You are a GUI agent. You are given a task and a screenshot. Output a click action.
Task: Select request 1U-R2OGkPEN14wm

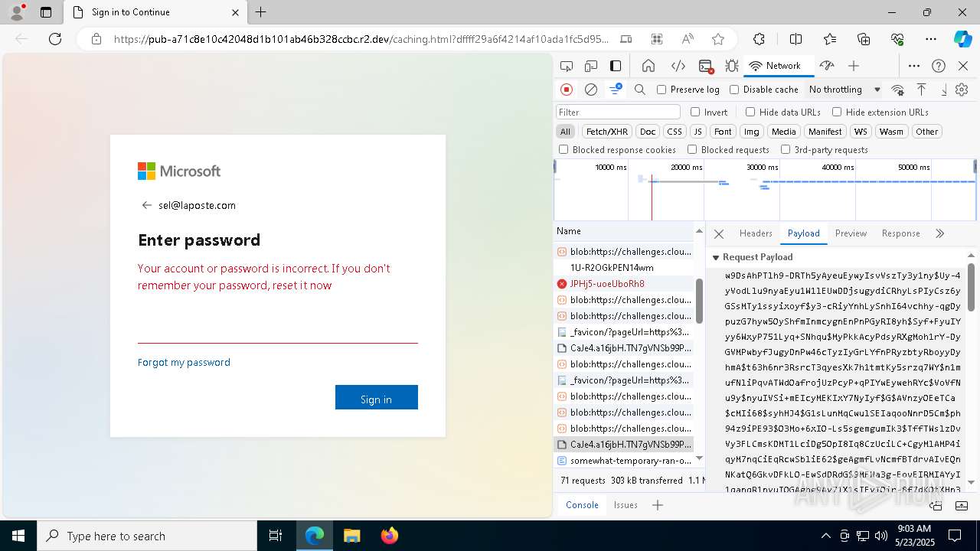[624, 267]
